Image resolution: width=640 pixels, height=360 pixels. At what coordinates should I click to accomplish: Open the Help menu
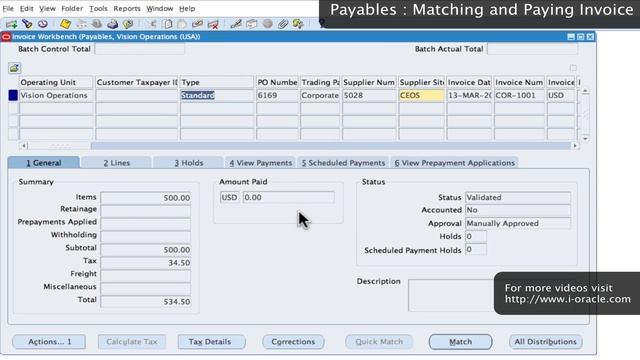click(x=187, y=9)
